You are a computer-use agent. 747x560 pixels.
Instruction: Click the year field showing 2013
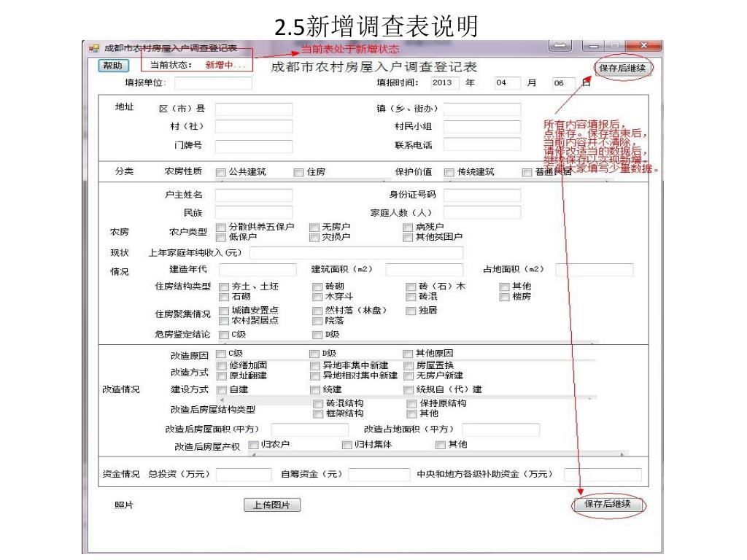coord(444,83)
